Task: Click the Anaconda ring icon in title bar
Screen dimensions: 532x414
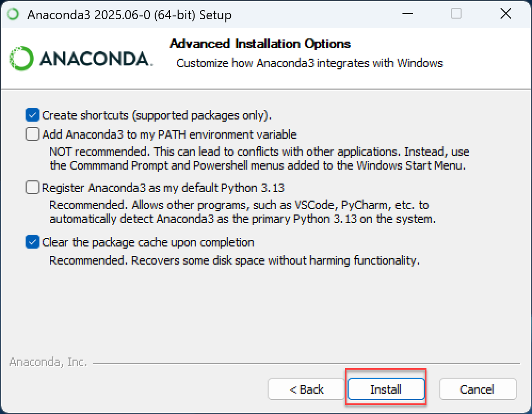Action: 13,14
